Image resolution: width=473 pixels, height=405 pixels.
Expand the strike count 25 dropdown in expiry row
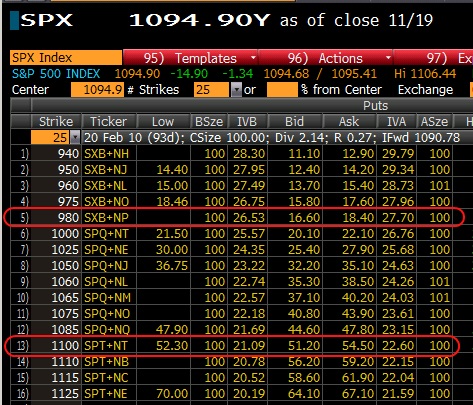(75, 137)
